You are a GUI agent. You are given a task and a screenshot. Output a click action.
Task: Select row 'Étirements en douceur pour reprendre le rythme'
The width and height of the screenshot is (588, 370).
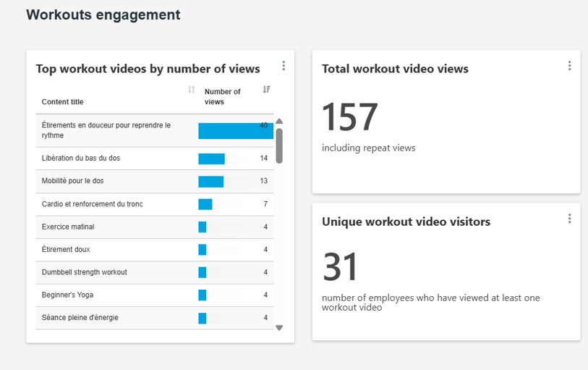tap(155, 130)
